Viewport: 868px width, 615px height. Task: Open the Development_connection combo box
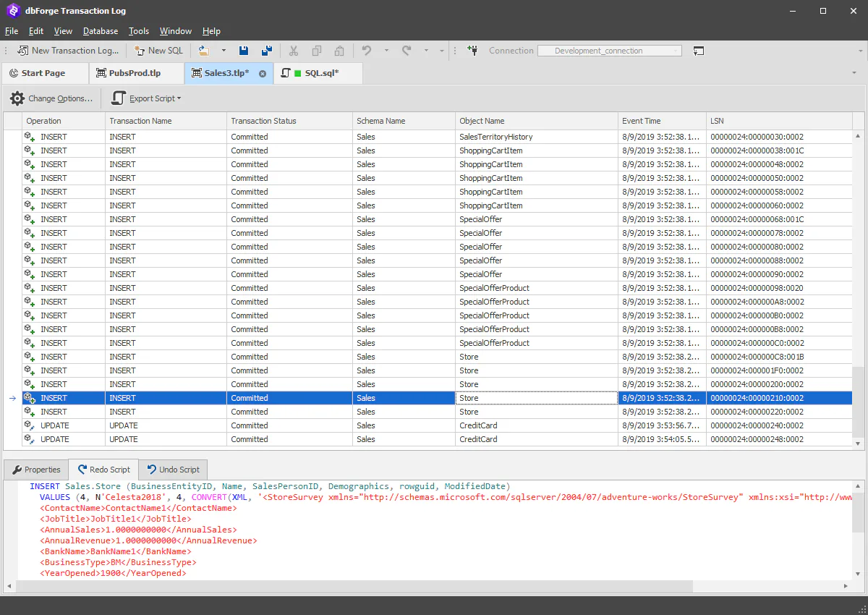point(609,51)
